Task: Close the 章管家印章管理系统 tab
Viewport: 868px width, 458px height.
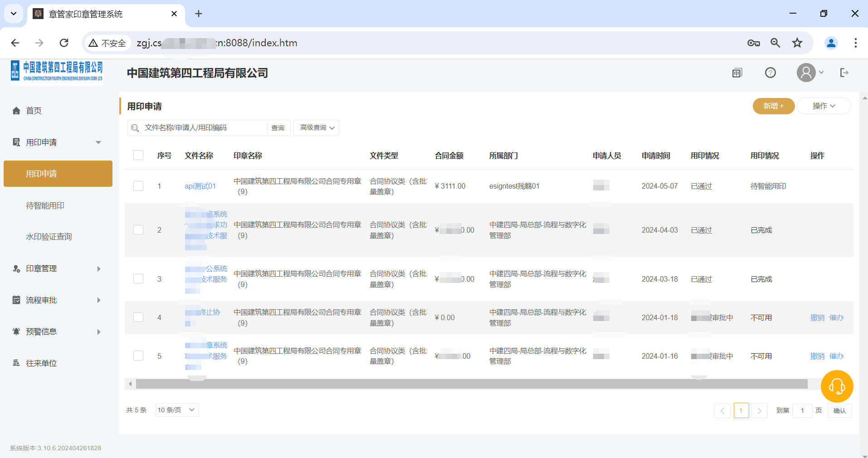Action: tap(174, 14)
